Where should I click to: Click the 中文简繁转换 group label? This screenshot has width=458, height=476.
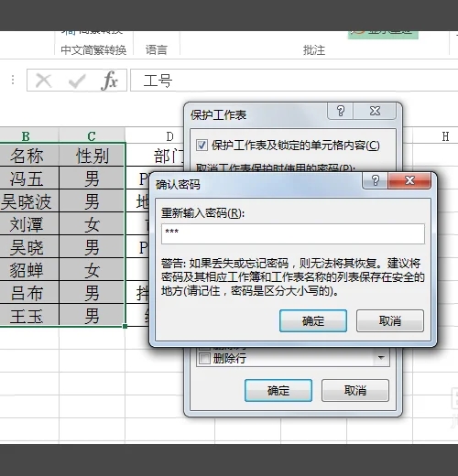click(93, 49)
